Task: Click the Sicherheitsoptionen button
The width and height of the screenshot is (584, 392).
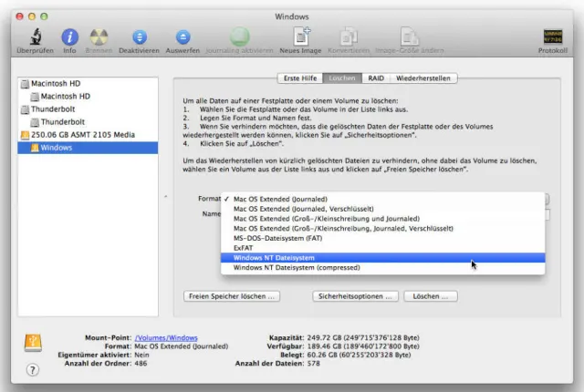Action: pyautogui.click(x=355, y=296)
